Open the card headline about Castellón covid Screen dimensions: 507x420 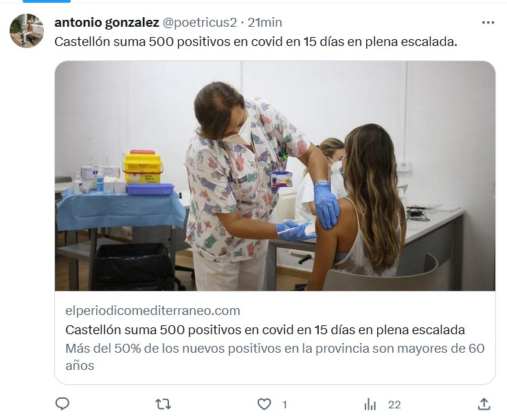[x=265, y=329]
